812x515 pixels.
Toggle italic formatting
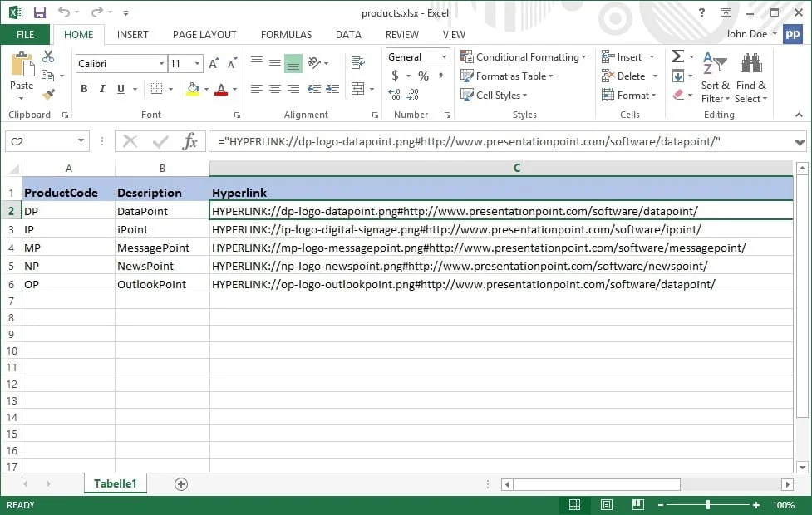[x=101, y=87]
